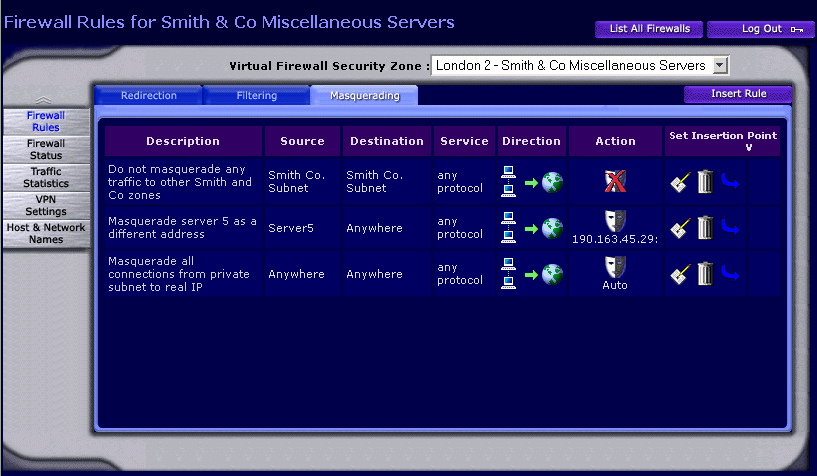The image size is (817, 476).
Task: Open Host & Network Names page
Action: pos(46,233)
